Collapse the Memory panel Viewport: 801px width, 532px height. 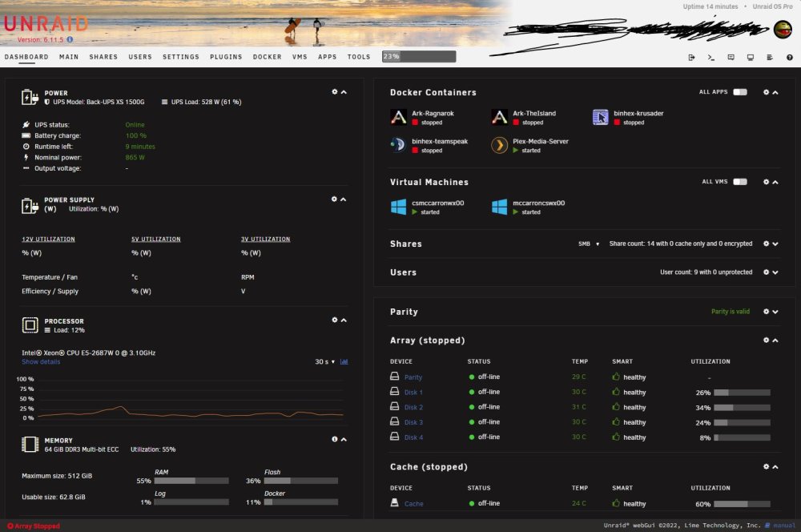click(344, 440)
